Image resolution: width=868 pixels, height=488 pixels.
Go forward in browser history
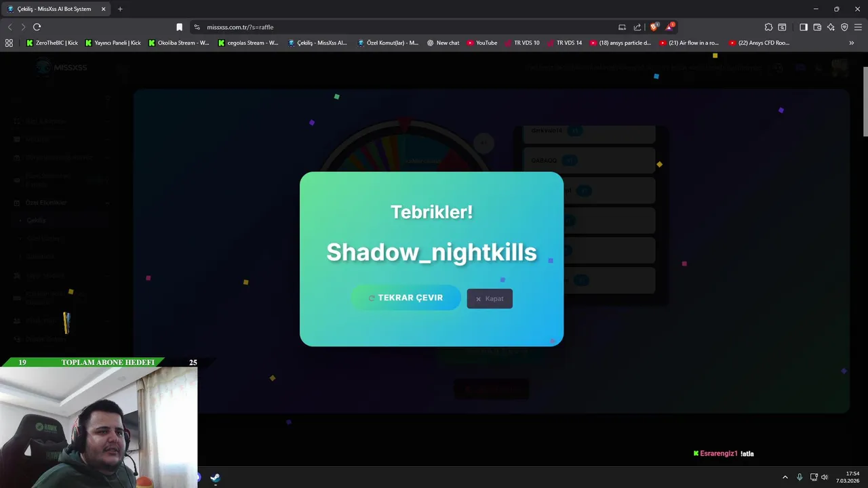(23, 27)
